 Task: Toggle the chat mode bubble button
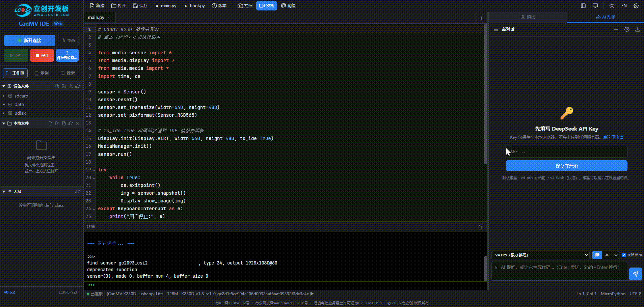point(597,255)
